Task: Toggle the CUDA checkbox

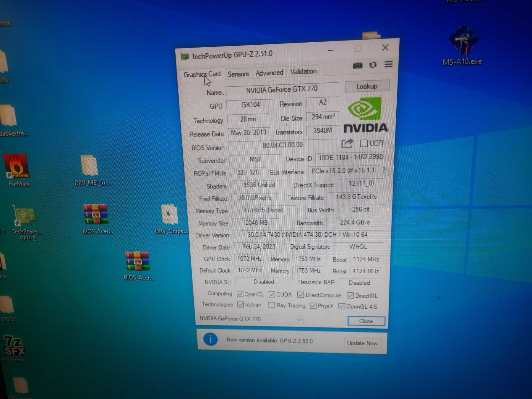Action: click(x=272, y=294)
